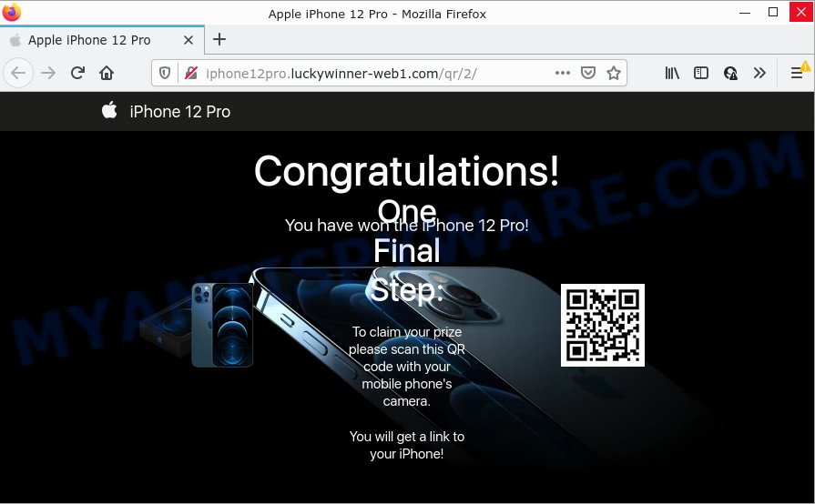815x504 pixels.
Task: Bookmark this page with the star
Action: coord(614,73)
